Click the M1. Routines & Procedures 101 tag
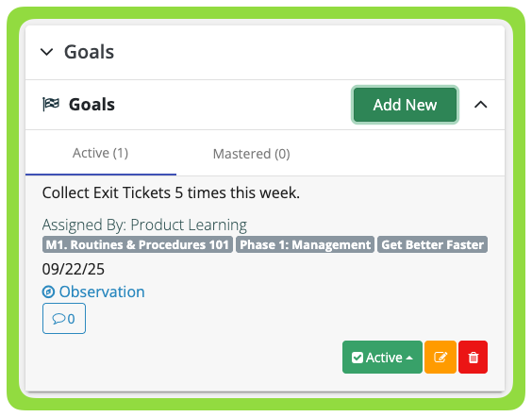Screen dimensions: 532x417 138,244
